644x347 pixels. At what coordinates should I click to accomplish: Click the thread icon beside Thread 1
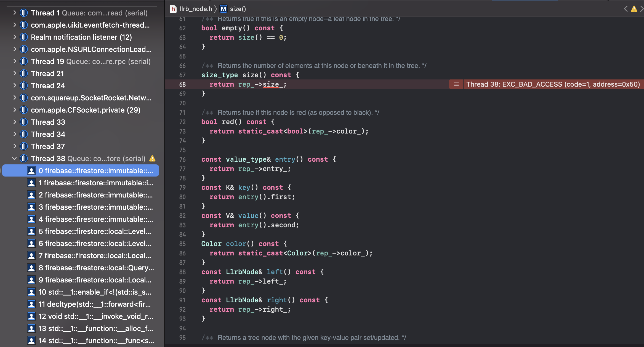coord(23,13)
